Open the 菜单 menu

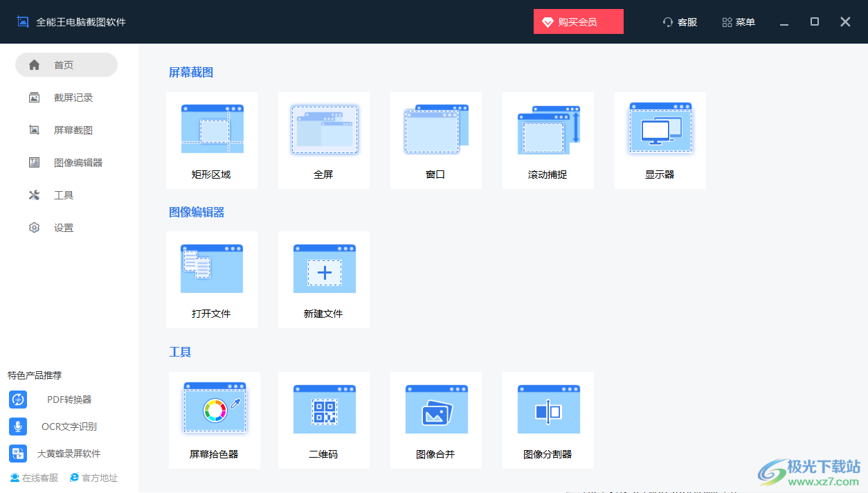pos(739,22)
